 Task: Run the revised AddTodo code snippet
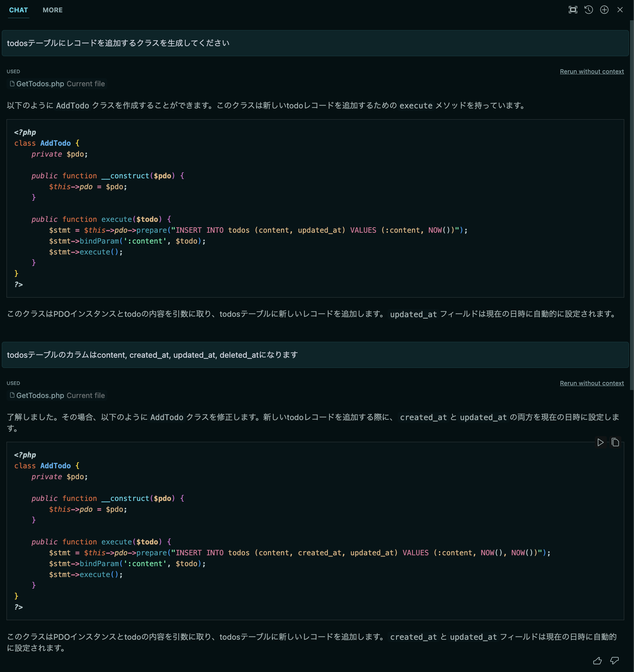point(600,442)
